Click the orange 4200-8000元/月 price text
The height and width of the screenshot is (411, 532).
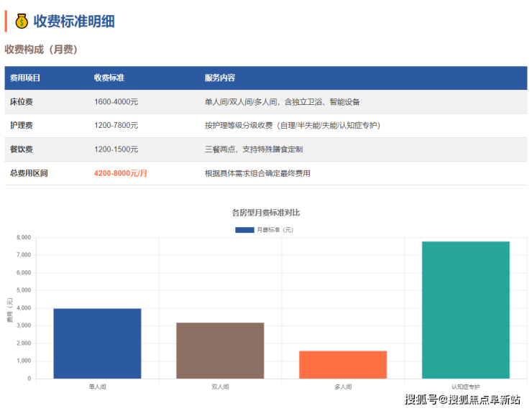tap(121, 173)
